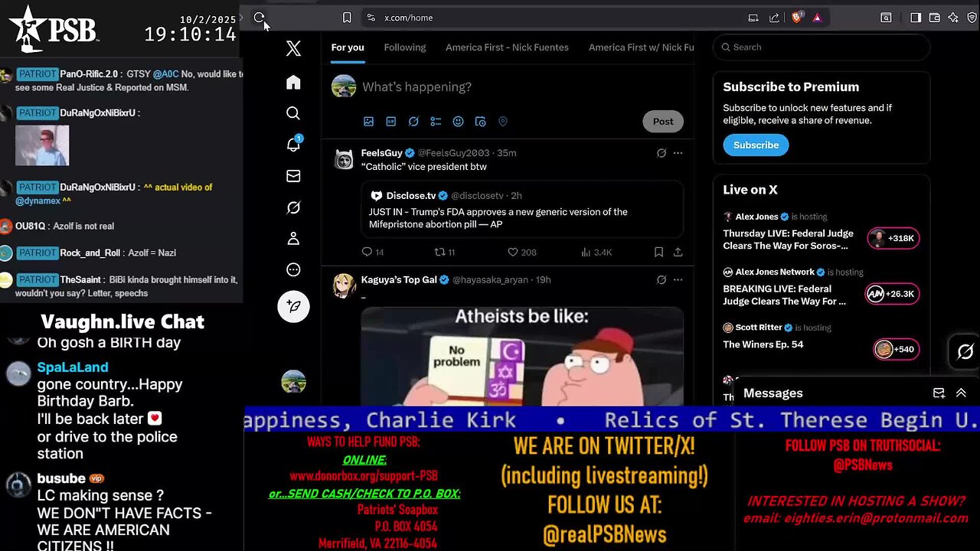Screen dimensions: 980x551
Task: Open three-dot menu on Kaguya's Top Gal post
Action: click(678, 280)
